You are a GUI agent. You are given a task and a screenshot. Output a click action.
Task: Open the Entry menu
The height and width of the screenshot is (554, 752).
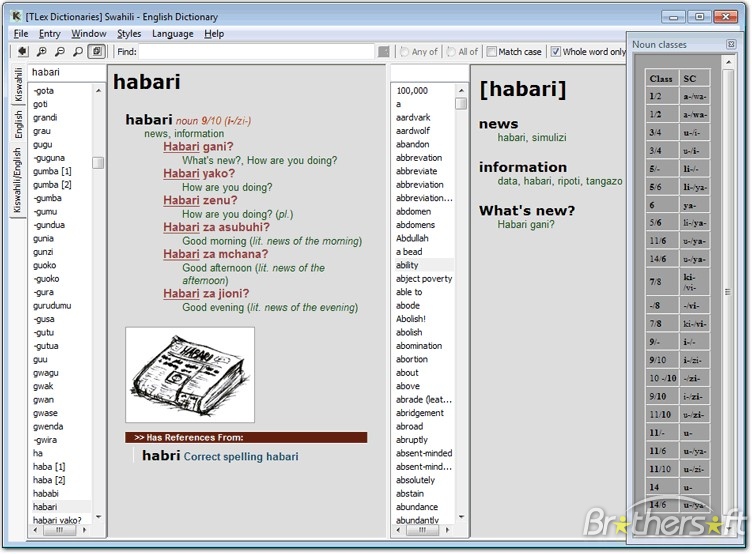click(x=49, y=34)
